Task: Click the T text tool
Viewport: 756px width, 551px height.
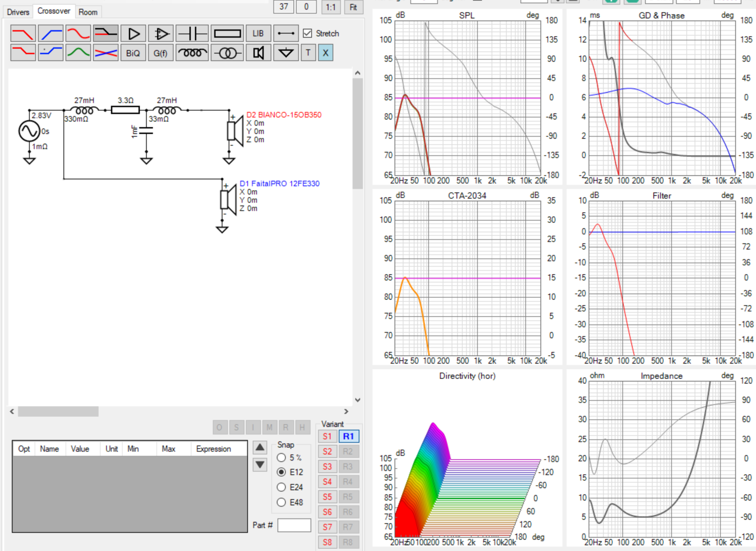Action: click(x=308, y=53)
